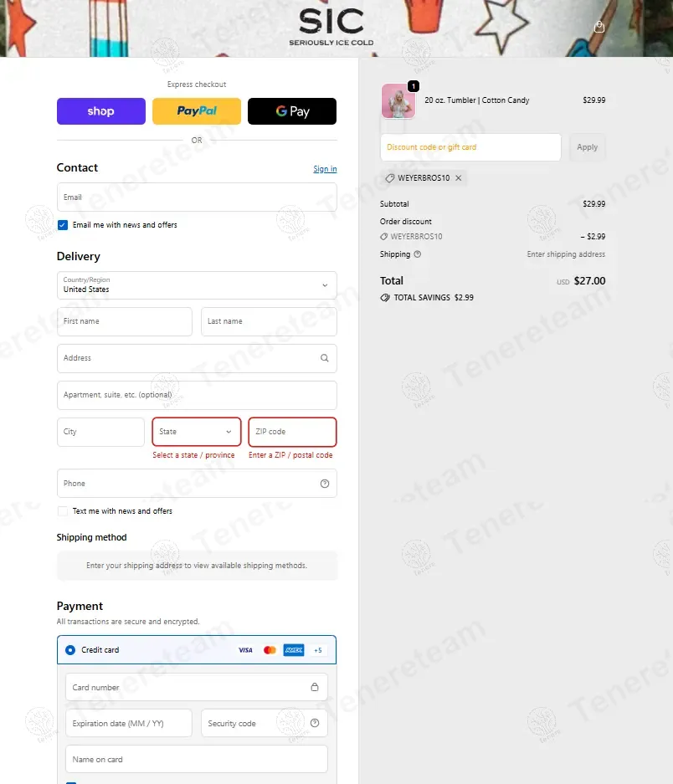
Task: Click the Cotton Candy tumbler thumbnail
Action: click(x=398, y=101)
